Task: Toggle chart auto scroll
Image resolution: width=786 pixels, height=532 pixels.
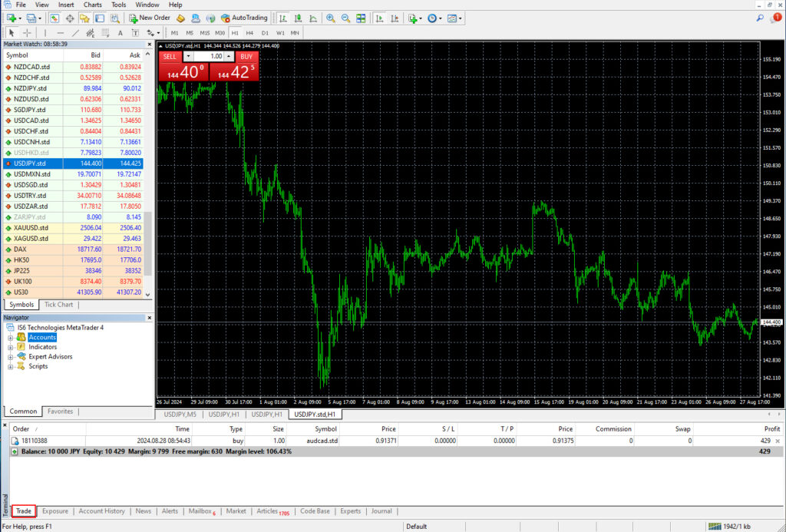Action: click(x=379, y=18)
